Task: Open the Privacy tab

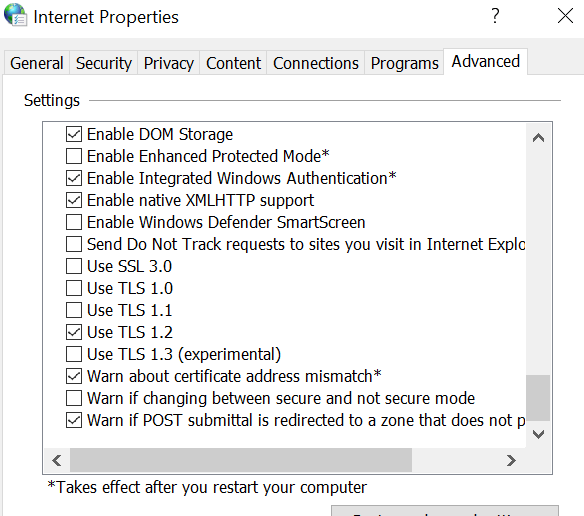Action: tap(169, 63)
